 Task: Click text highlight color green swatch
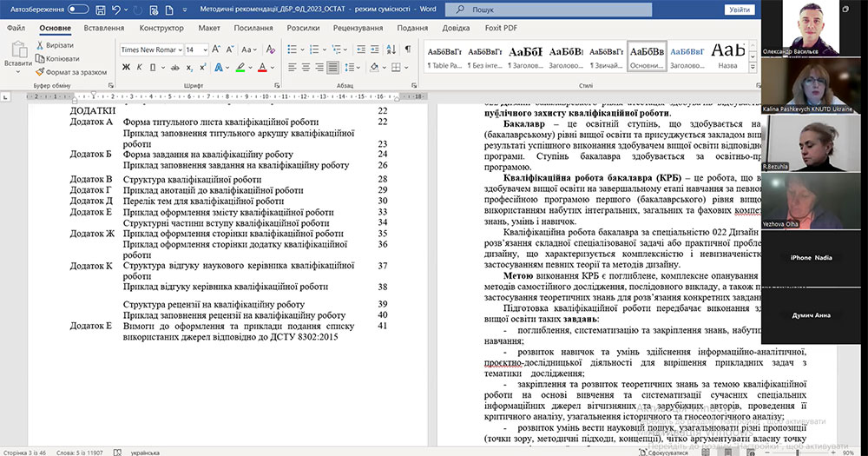click(240, 68)
